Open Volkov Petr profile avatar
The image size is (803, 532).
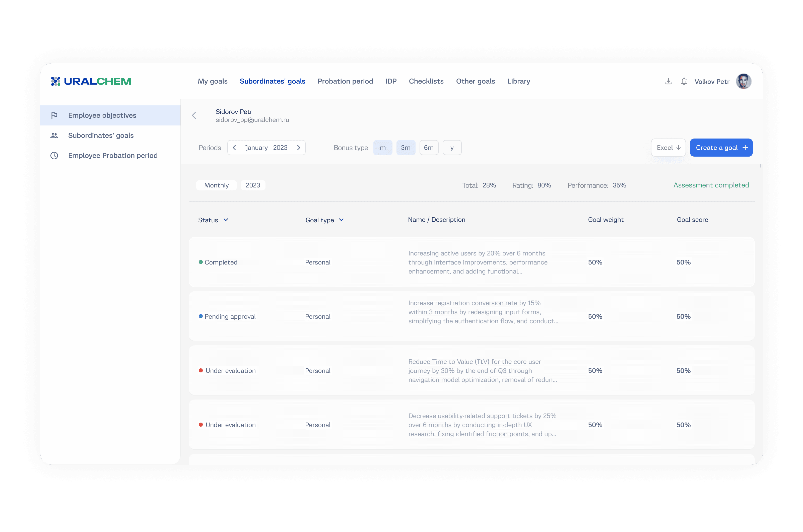click(x=743, y=81)
